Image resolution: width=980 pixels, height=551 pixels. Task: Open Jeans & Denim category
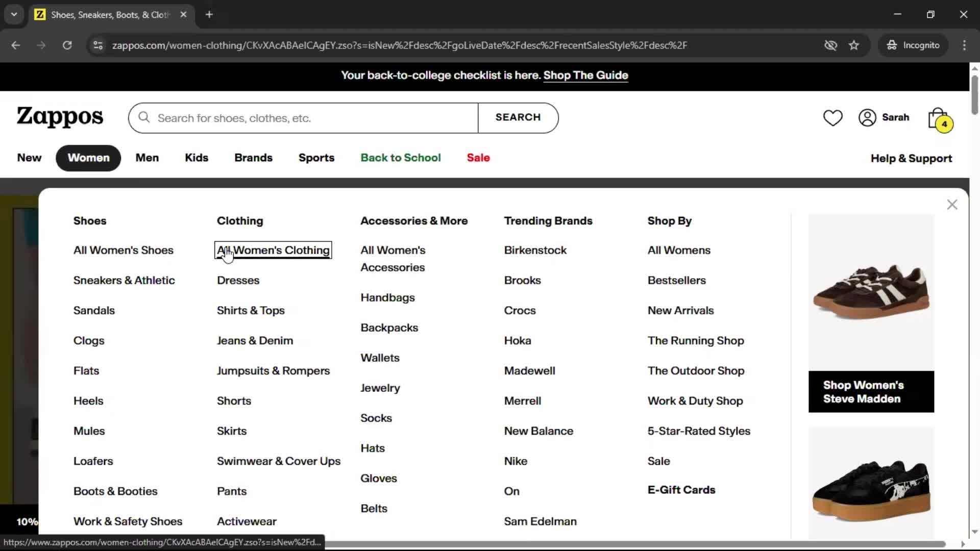pyautogui.click(x=255, y=340)
